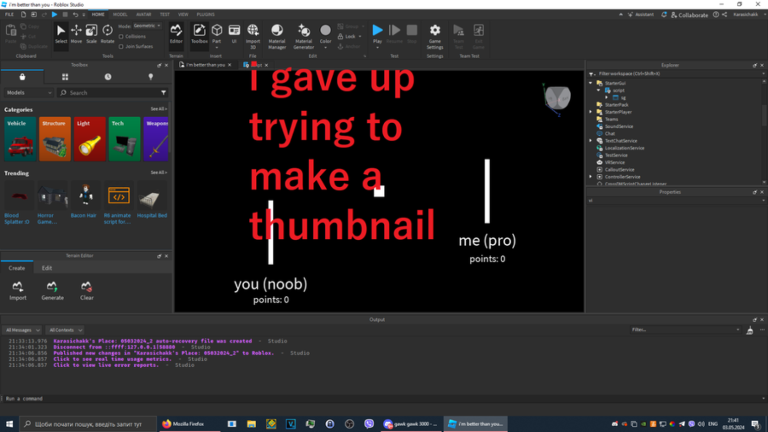Insert a Part
The width and height of the screenshot is (768, 432).
pyautogui.click(x=216, y=34)
